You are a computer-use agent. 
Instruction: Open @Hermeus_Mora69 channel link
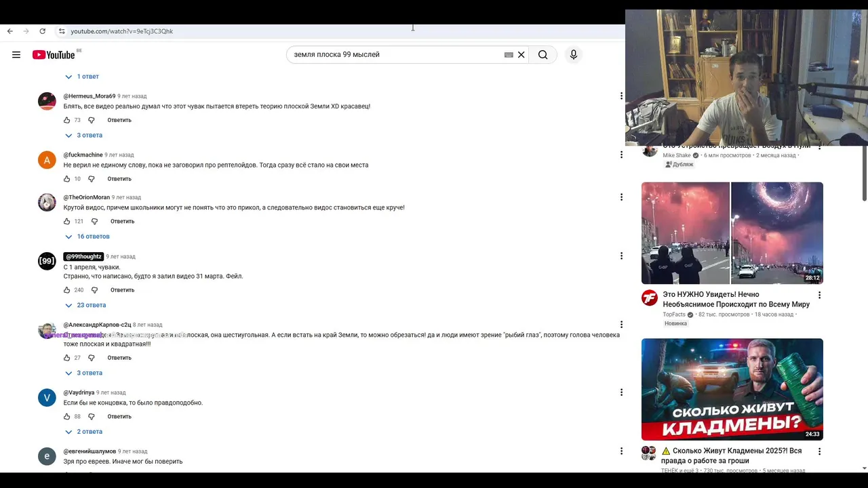[x=90, y=96]
